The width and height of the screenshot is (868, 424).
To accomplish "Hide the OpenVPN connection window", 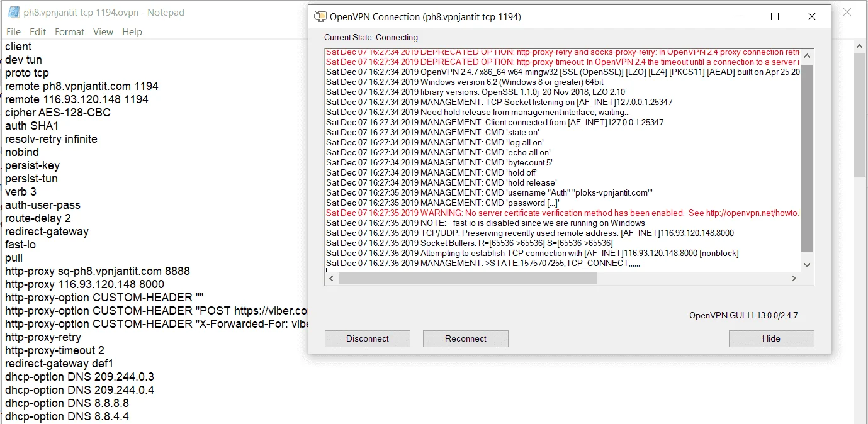I will (x=771, y=338).
